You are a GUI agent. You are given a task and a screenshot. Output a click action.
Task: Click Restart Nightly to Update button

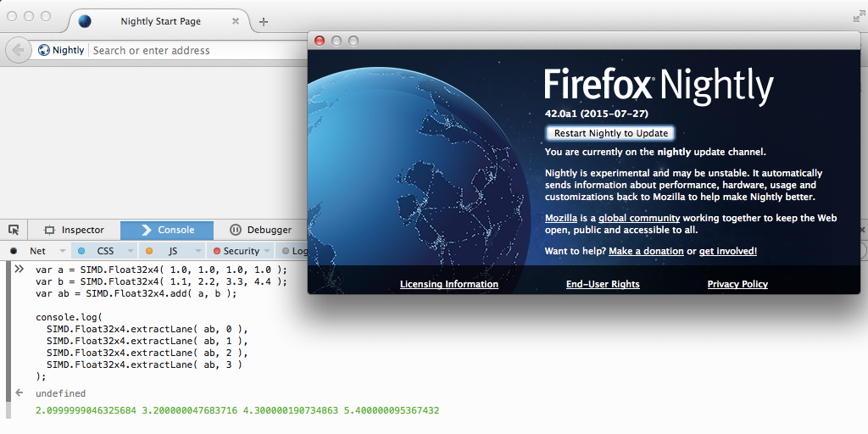click(610, 133)
